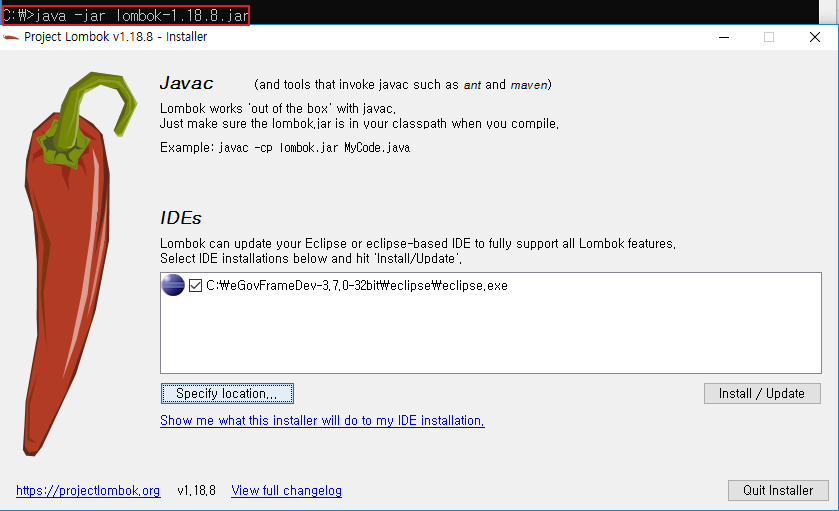This screenshot has width=839, height=511.
Task: Uncheck the eGovFrameDev eclipse.exe checkbox
Action: (x=195, y=285)
